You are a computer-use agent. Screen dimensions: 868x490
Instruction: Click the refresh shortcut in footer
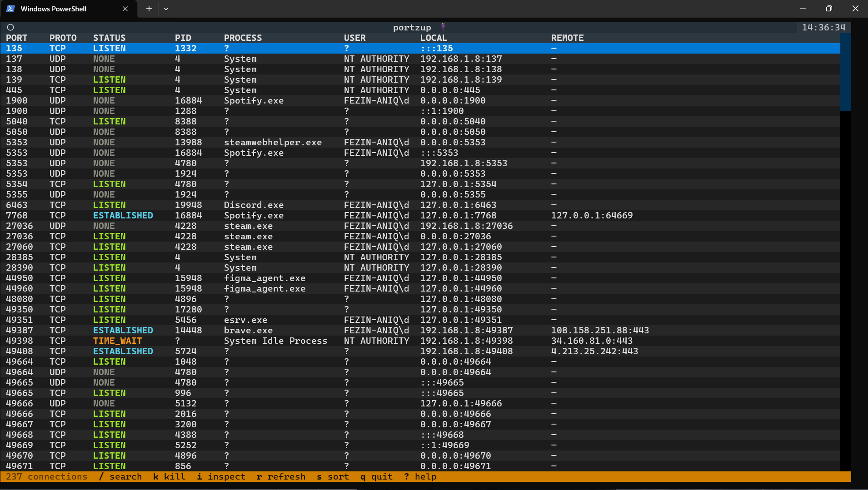click(x=281, y=477)
